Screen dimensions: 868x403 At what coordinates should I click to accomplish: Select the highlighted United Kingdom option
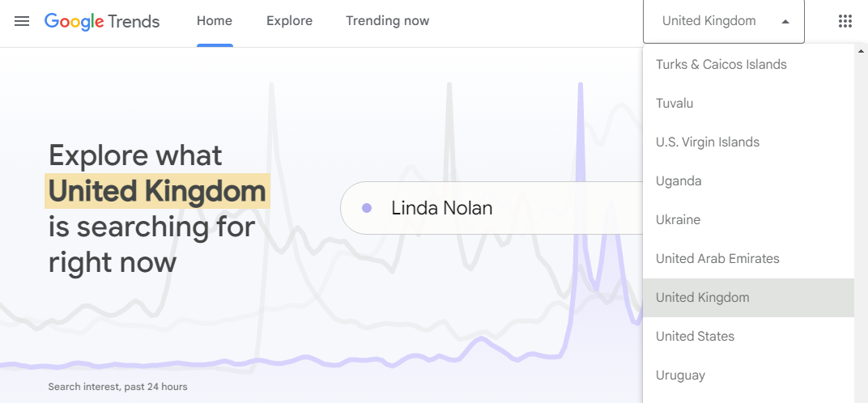[x=748, y=297]
